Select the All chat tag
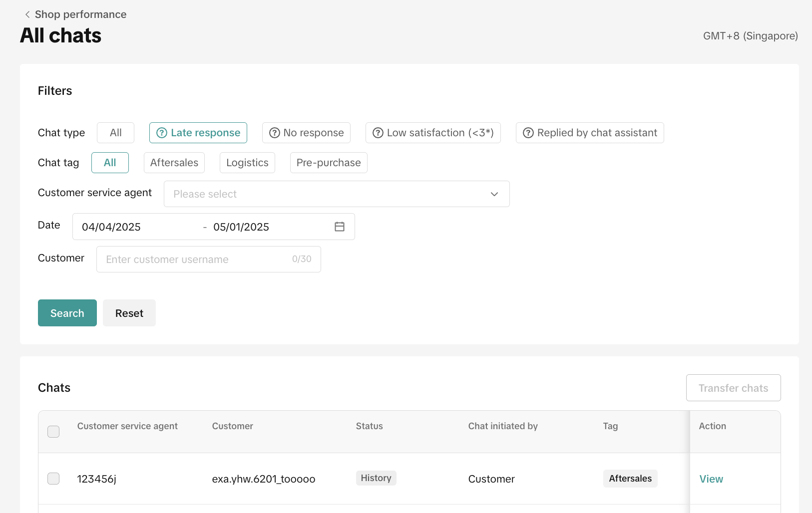Screen dimensions: 812x513 [110, 163]
